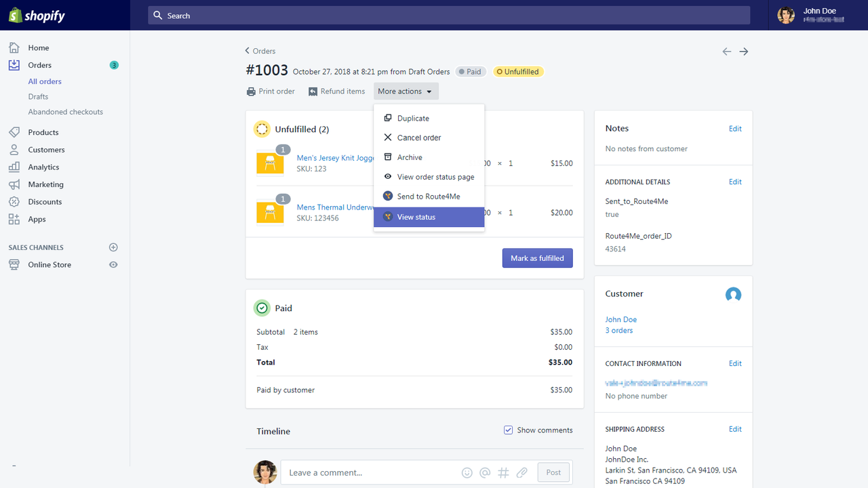Click the Refund items icon
Screen dimensions: 868x488
(313, 91)
